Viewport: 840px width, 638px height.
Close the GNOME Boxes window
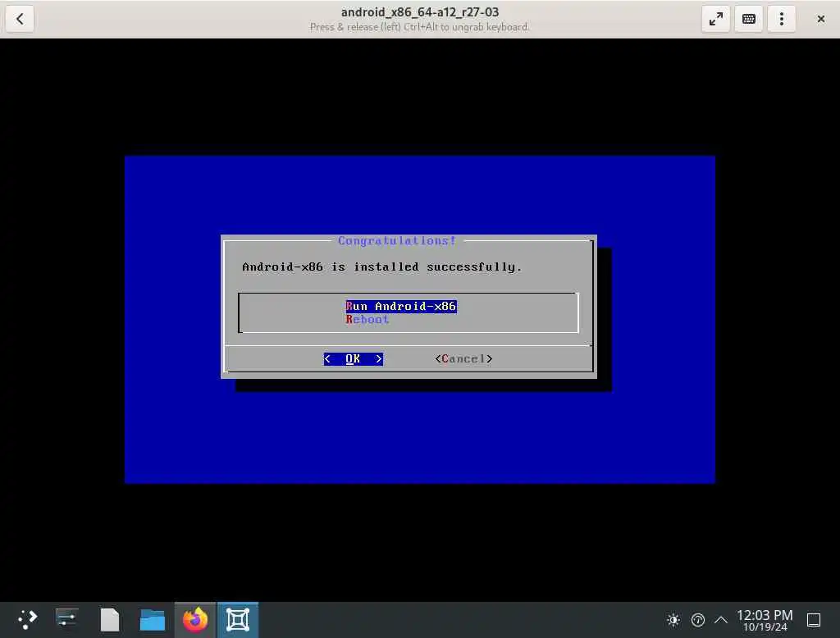click(820, 19)
